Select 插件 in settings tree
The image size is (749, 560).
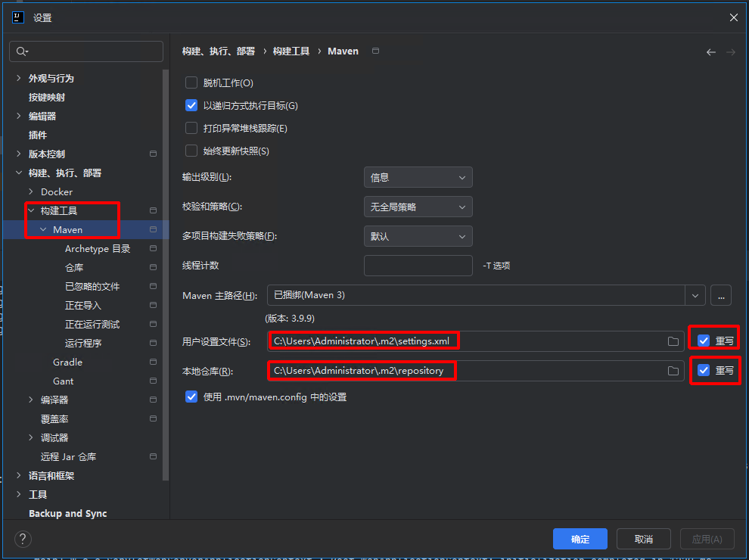[x=38, y=135]
